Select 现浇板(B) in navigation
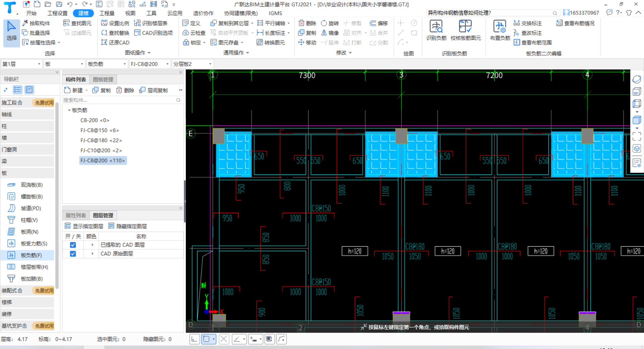The image size is (644, 349). coord(27,185)
